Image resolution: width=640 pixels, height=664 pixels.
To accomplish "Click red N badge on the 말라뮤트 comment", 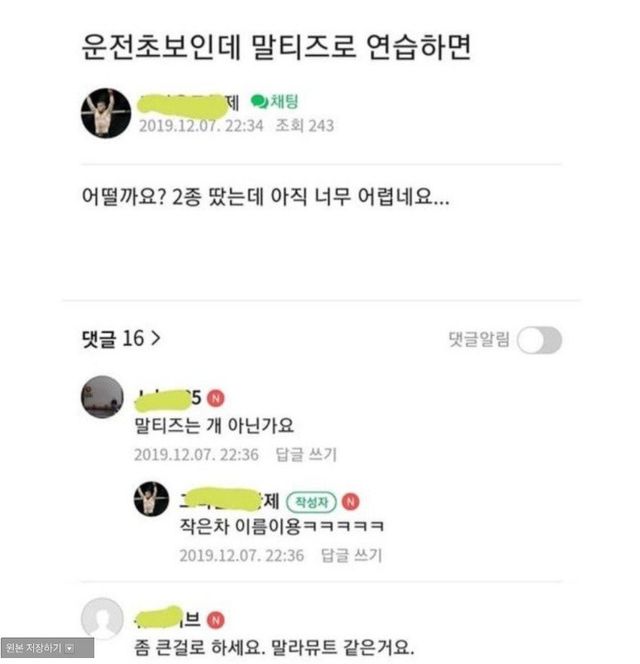I will tap(216, 620).
